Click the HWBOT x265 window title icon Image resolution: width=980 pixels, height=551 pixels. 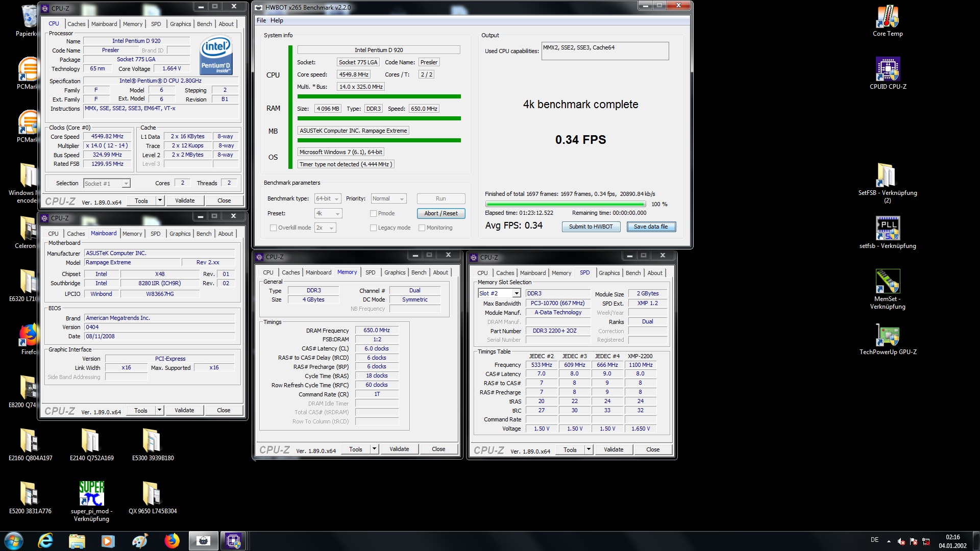point(259,7)
